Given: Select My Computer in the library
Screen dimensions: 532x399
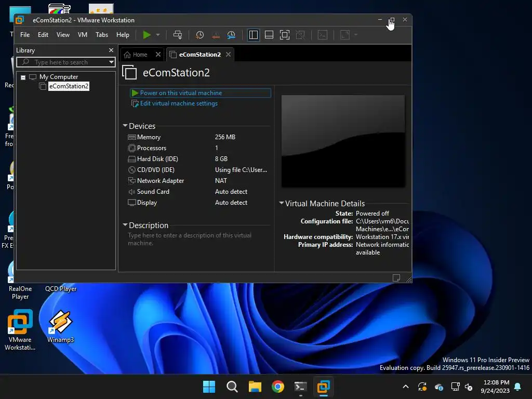Looking at the screenshot, I should (x=59, y=77).
